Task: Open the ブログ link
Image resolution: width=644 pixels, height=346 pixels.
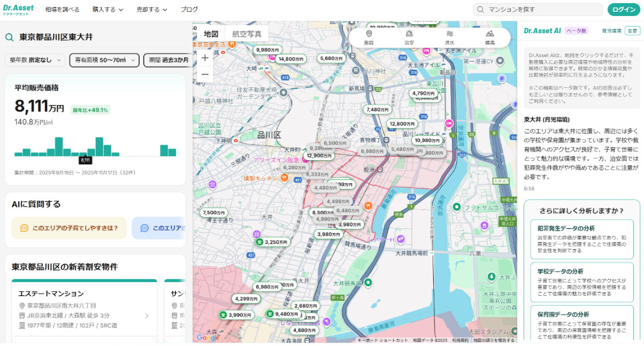Action: click(189, 10)
